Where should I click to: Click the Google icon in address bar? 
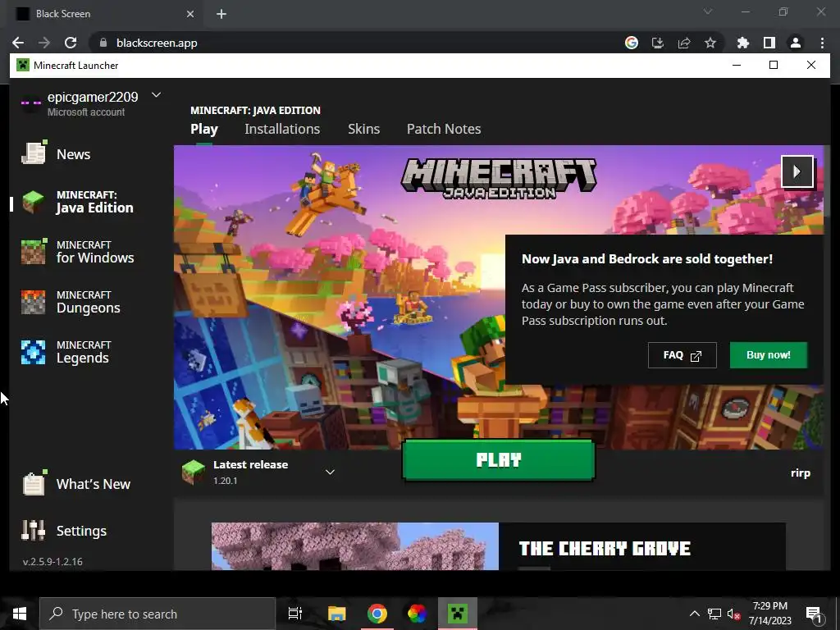pos(632,43)
